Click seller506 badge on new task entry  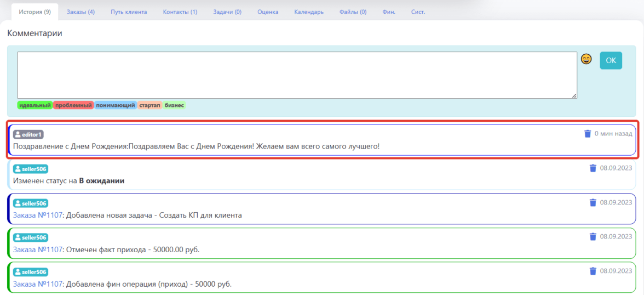point(31,203)
